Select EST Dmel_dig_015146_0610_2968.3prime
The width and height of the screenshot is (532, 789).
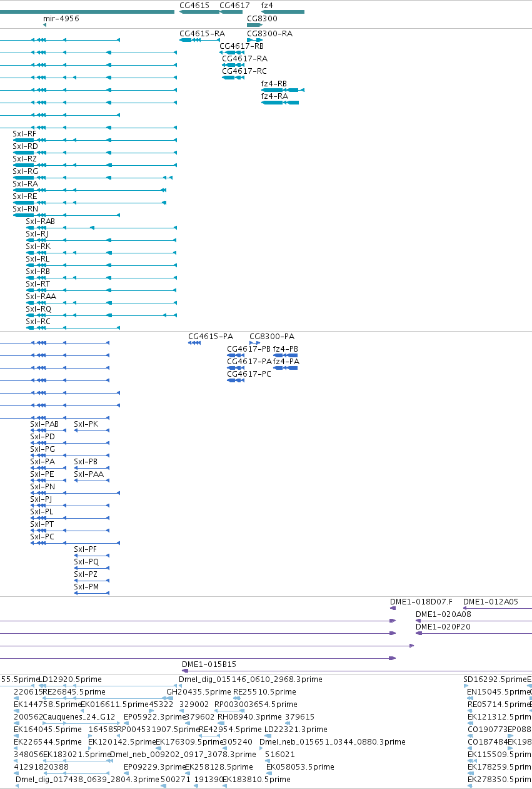(x=251, y=680)
